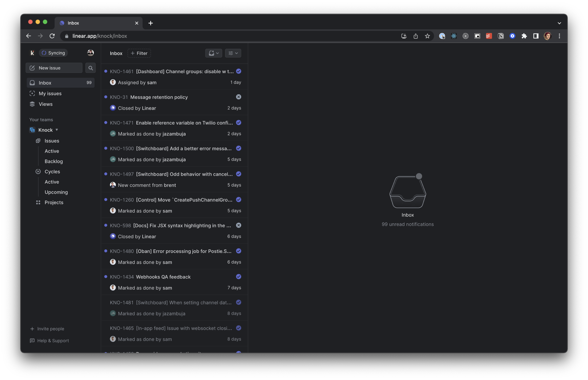This screenshot has width=588, height=380.
Task: Open the Chrome three-dot menu
Action: tap(559, 36)
